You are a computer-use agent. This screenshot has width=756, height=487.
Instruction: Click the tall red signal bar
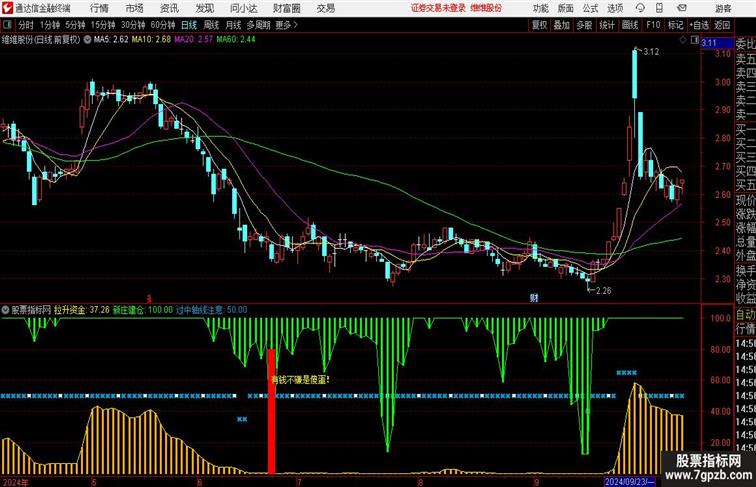pos(271,412)
